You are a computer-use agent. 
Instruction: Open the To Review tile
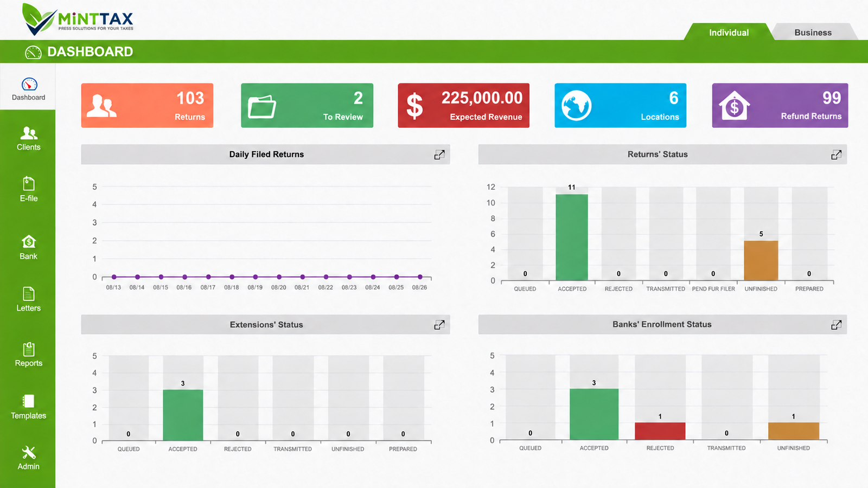307,105
